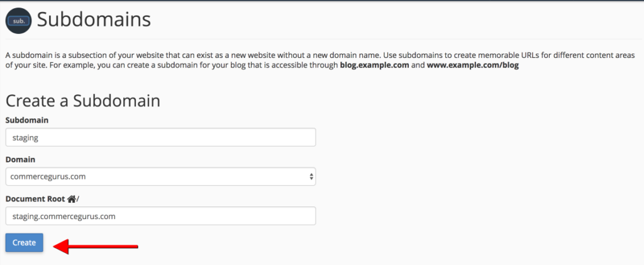Click the bold www.example.com/blog text

click(473, 65)
